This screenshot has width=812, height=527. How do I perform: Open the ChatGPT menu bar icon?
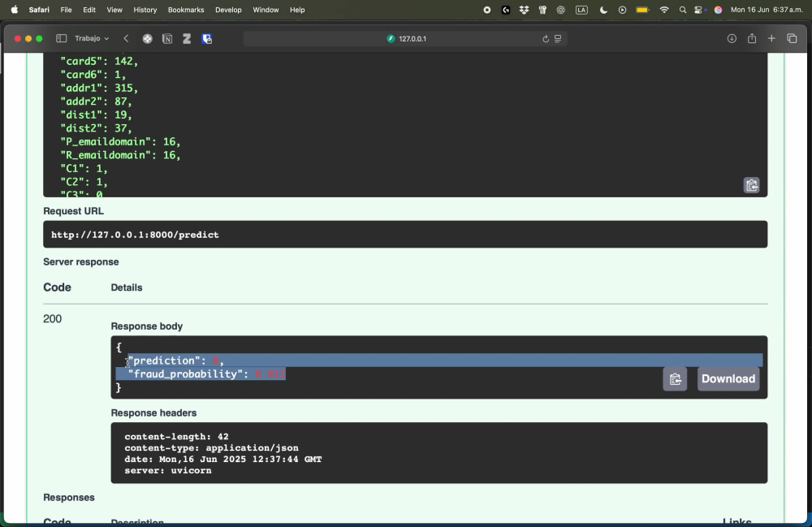(561, 10)
